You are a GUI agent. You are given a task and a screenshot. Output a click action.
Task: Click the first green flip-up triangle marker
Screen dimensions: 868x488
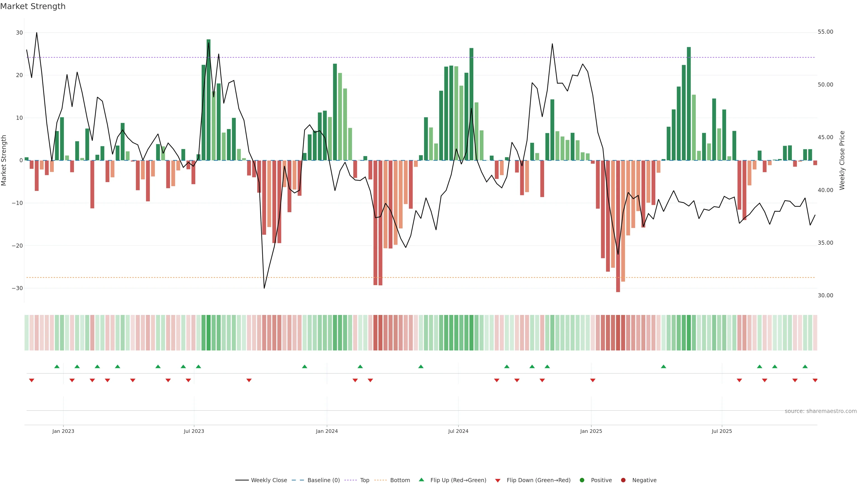click(x=57, y=366)
